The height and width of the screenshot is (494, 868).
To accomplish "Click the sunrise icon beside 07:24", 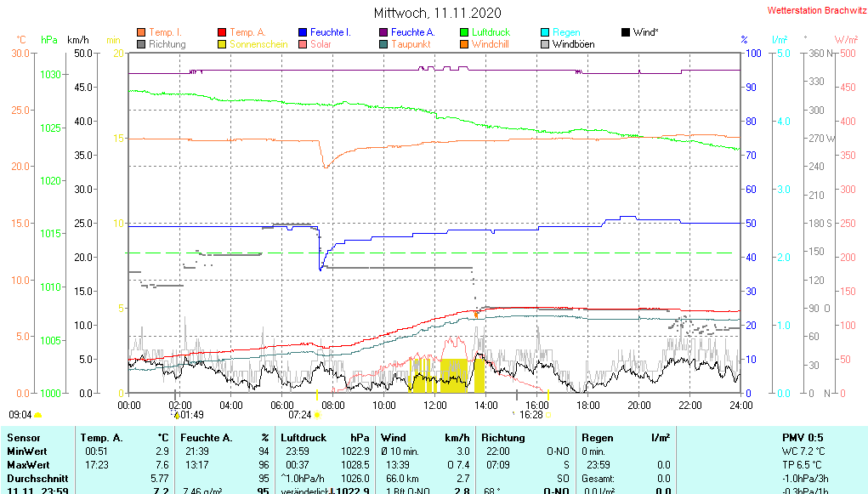I will click(317, 415).
